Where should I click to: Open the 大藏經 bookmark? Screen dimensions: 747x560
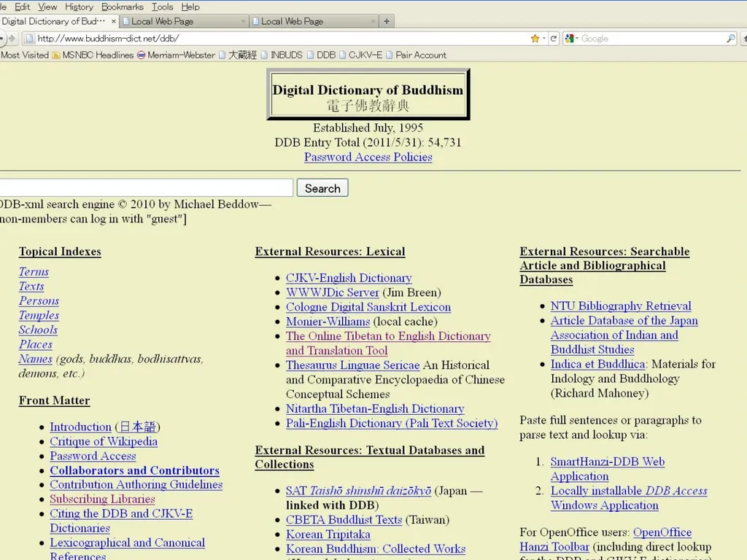tap(238, 55)
